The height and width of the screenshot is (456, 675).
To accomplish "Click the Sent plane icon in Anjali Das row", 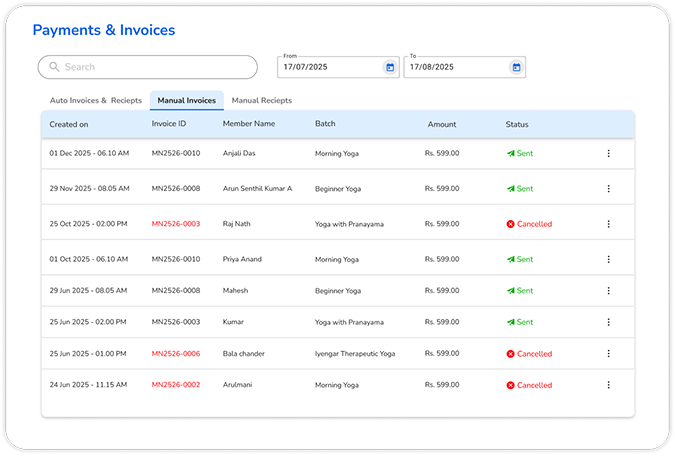I will [511, 153].
